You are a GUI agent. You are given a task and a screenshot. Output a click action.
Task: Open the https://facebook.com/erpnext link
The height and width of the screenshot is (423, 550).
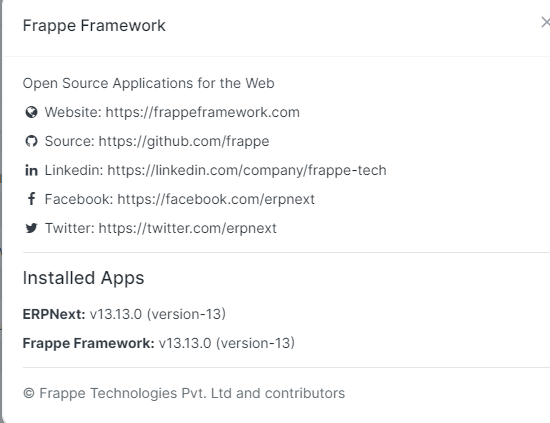pos(216,199)
